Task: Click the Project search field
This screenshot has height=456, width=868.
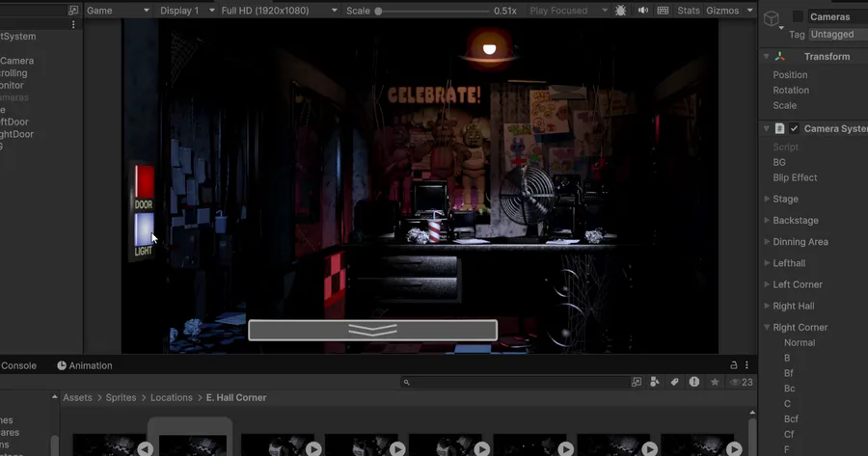Action: [x=515, y=382]
